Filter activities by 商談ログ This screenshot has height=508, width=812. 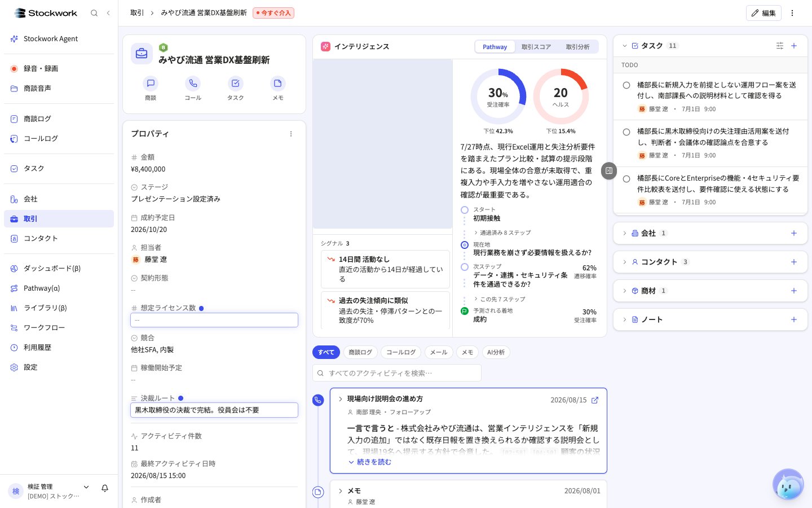coord(360,352)
